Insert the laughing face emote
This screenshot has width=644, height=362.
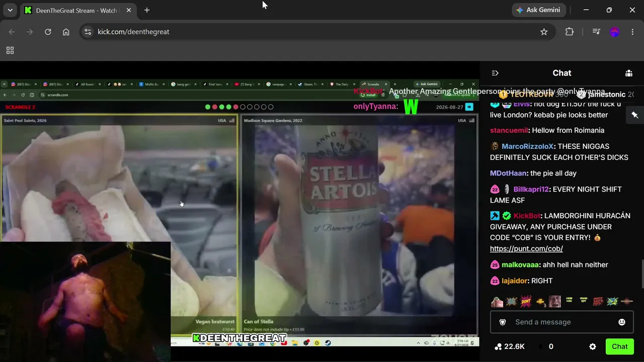pyautogui.click(x=554, y=301)
